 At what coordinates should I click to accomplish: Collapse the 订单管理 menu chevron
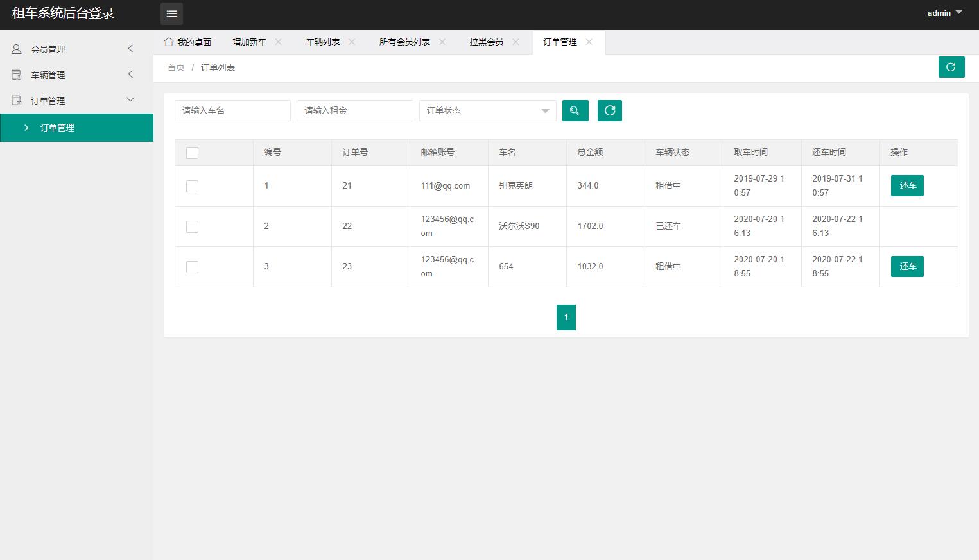pyautogui.click(x=130, y=100)
